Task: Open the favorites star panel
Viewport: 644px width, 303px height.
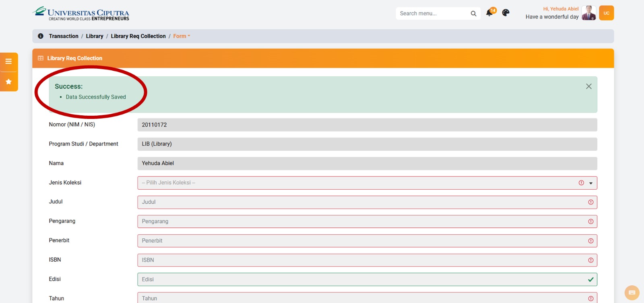Action: coord(8,82)
